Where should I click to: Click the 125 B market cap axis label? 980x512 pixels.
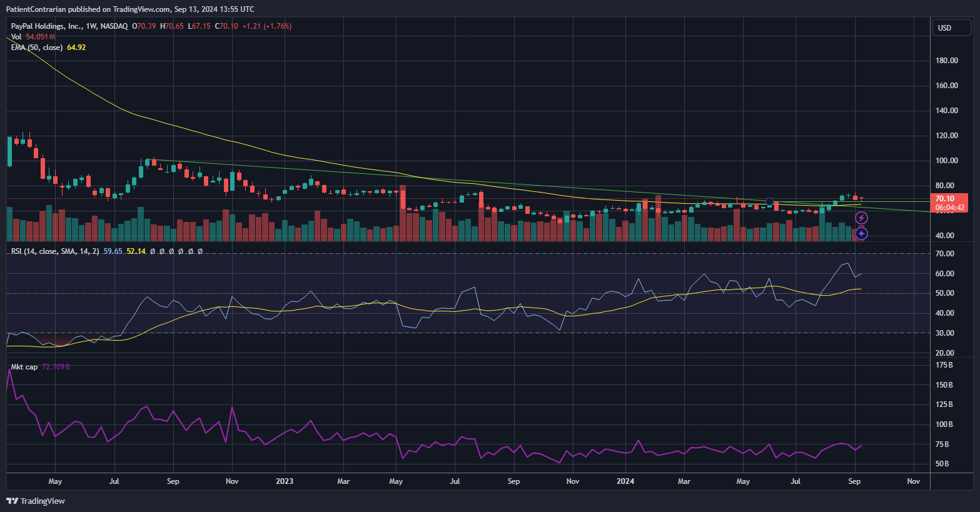click(x=944, y=404)
